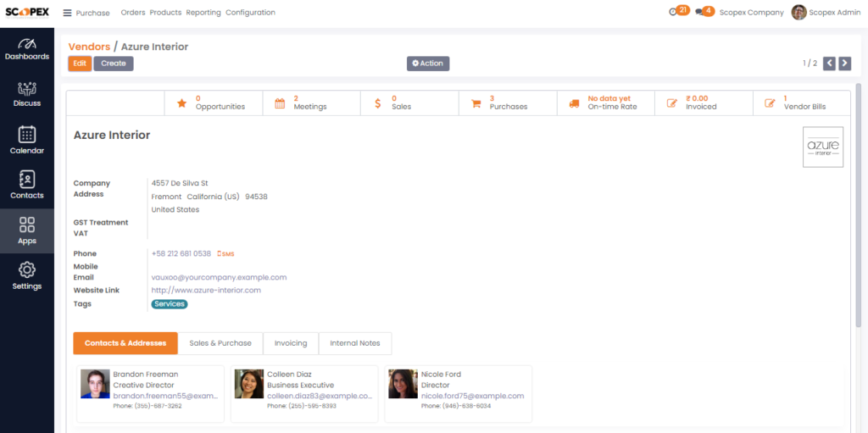Click the SMS icon next to phone number

click(x=225, y=253)
